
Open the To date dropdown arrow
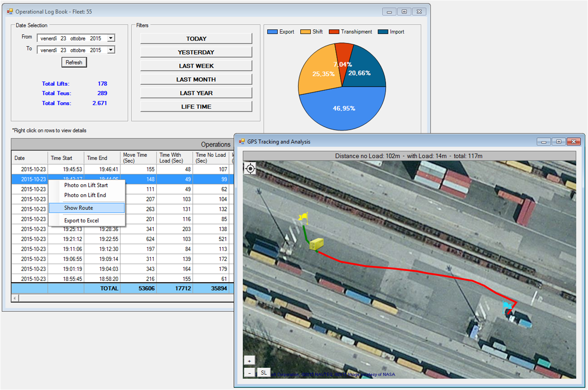111,50
